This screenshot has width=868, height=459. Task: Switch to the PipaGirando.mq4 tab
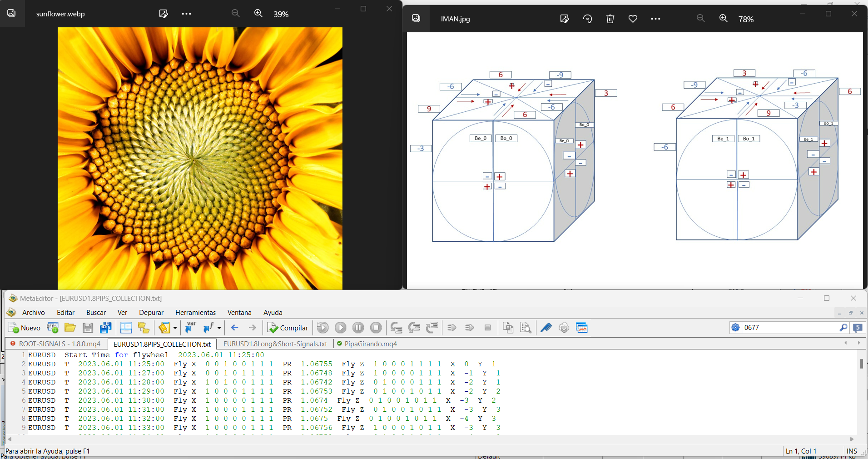click(370, 344)
